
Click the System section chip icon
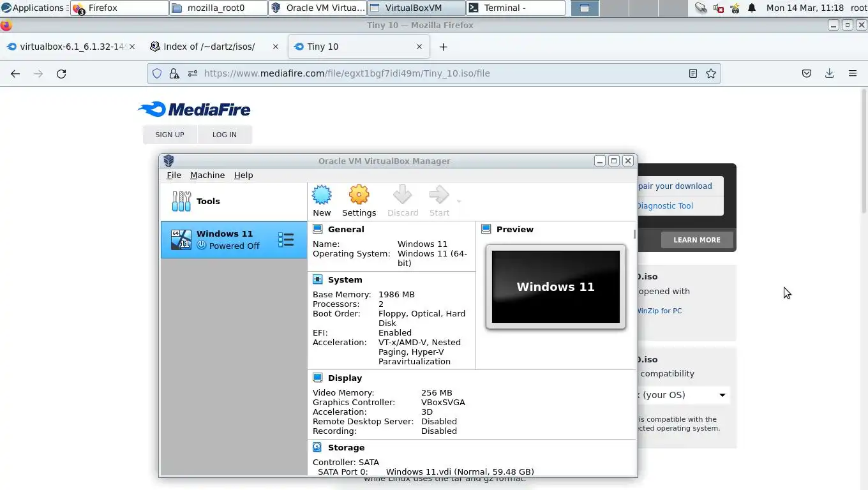(x=317, y=279)
